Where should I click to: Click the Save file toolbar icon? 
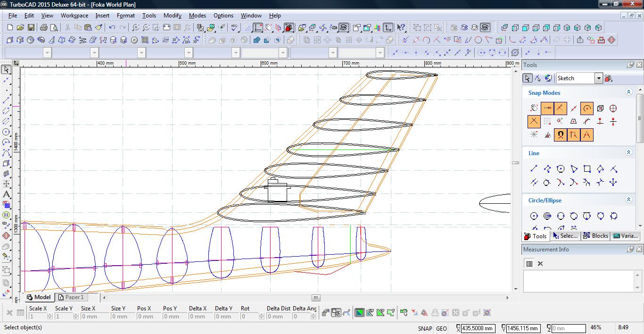click(x=31, y=28)
